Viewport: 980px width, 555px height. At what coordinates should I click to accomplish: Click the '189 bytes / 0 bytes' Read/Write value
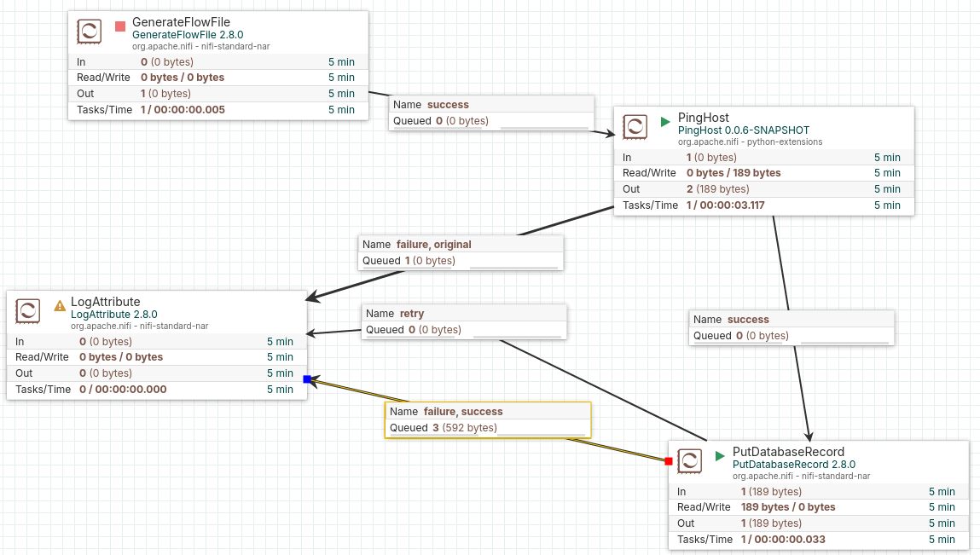(x=788, y=507)
